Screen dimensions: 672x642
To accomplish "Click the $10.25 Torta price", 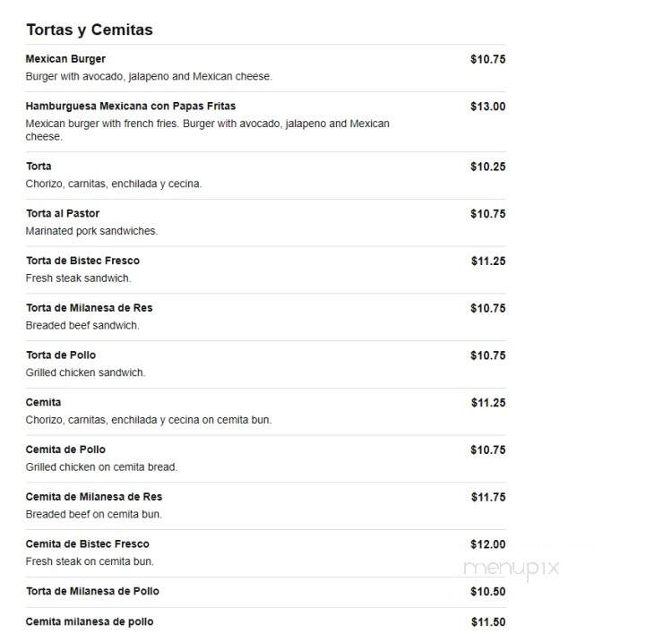I will [x=487, y=167].
